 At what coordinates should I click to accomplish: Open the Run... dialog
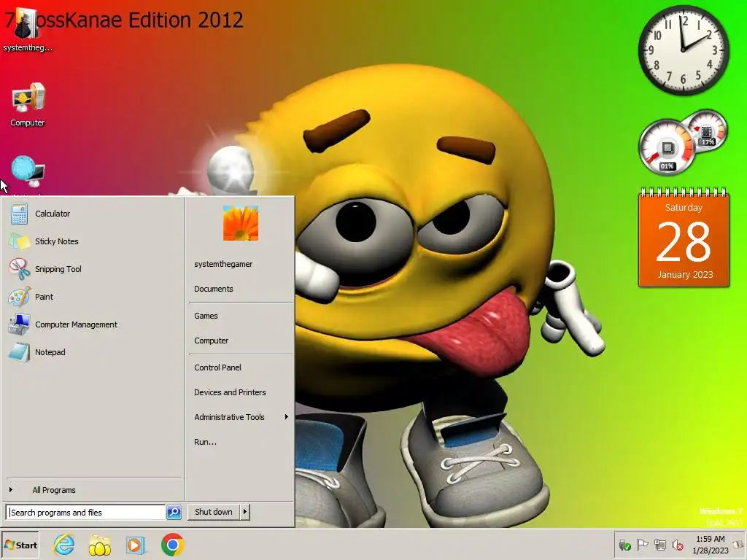(x=241, y=441)
